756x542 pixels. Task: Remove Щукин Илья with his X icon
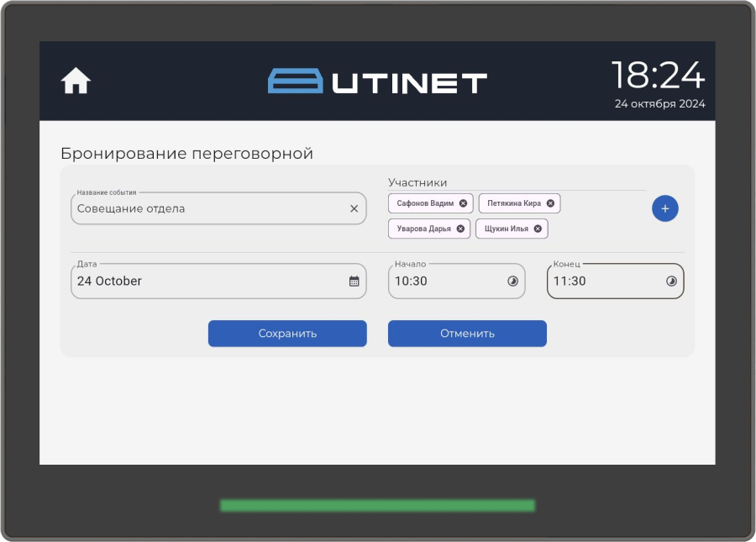(539, 228)
